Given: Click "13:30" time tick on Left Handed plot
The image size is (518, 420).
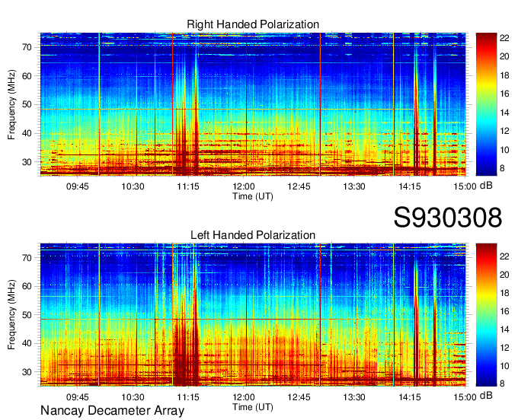Looking at the screenshot, I should [354, 397].
